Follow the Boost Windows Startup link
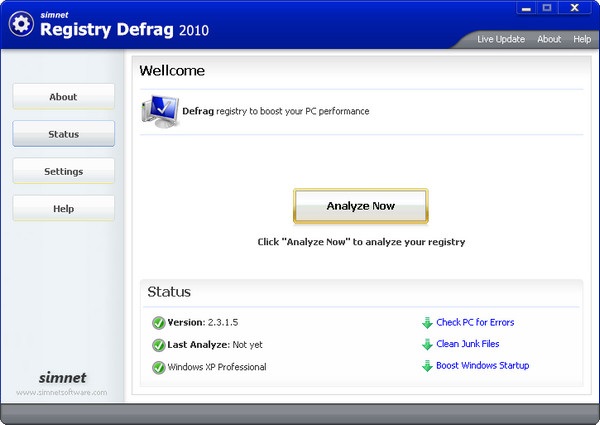Viewport: 600px width, 425px height. 483,366
